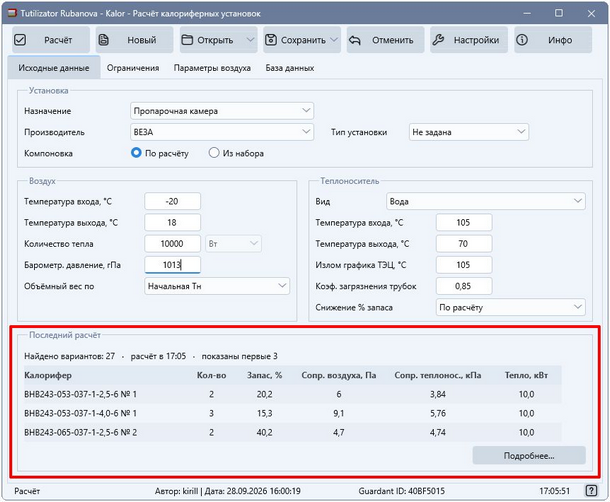Create new file with Новый button

(135, 40)
